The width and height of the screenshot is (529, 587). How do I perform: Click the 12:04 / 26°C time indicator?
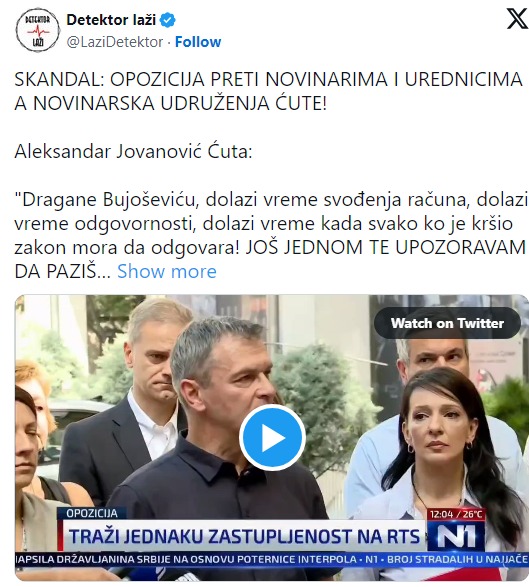tap(456, 514)
